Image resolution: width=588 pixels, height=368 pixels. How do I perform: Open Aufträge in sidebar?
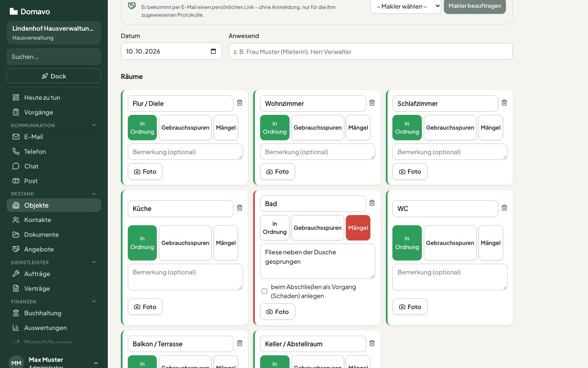54,274
